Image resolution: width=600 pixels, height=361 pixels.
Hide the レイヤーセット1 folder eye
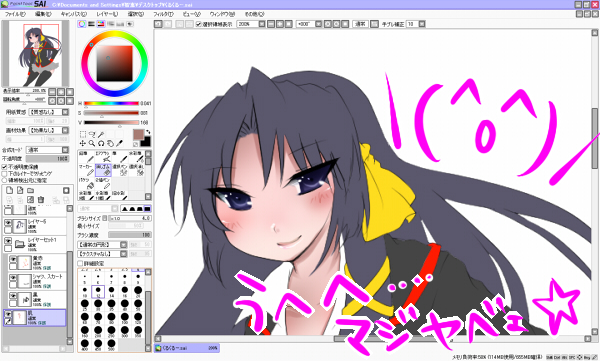[x=8, y=240]
